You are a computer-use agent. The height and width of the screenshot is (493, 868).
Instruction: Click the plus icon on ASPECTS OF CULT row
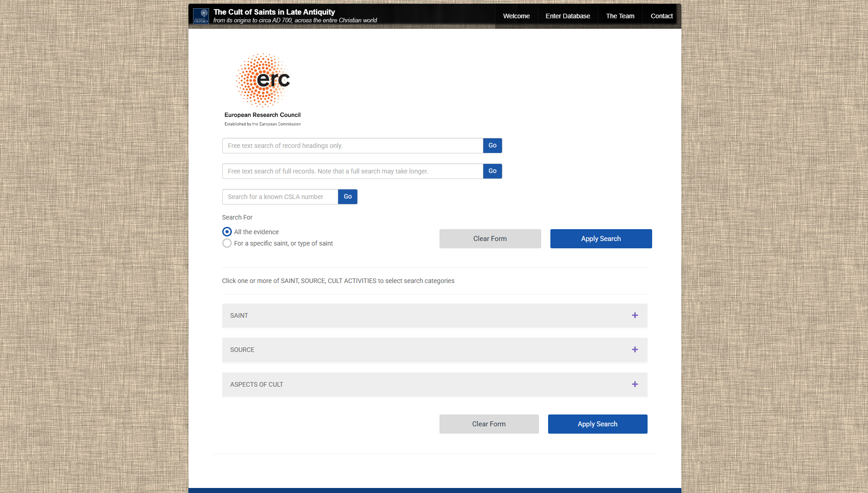(x=635, y=384)
